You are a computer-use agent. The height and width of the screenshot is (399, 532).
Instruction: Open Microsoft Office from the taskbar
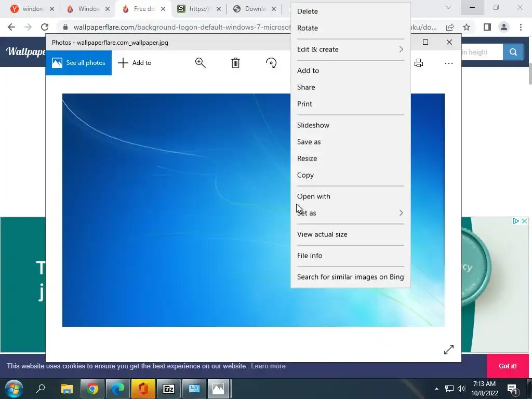pos(143,389)
